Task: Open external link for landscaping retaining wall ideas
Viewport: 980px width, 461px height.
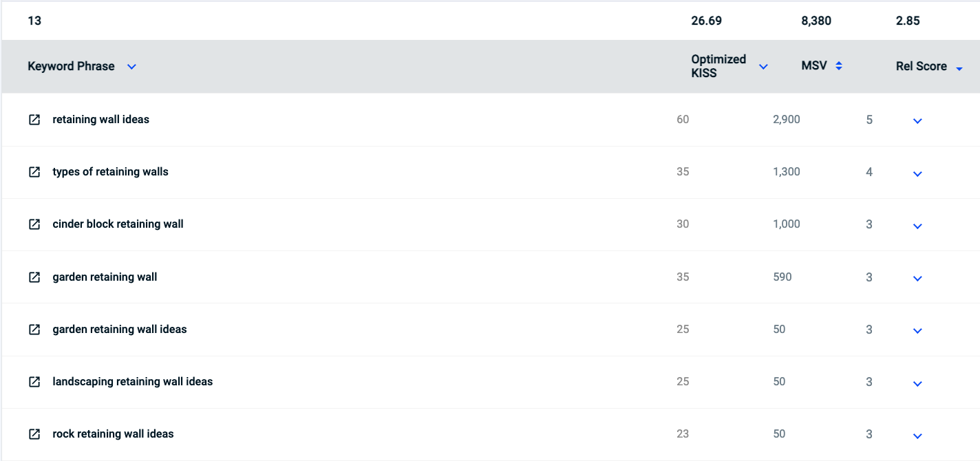Action: 34,382
